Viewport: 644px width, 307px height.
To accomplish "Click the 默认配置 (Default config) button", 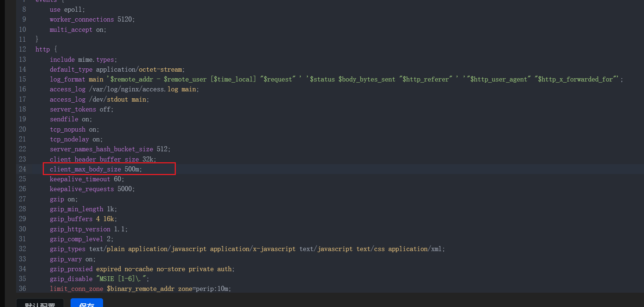I will [x=40, y=304].
